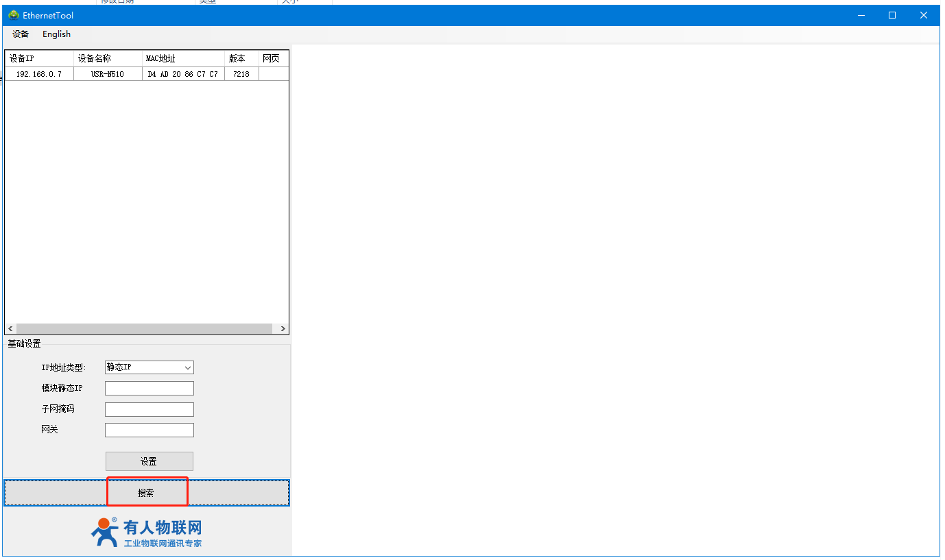Click the MAC address D4 AD 20 86 C7 C7 cell
945x560 pixels.
[x=182, y=74]
